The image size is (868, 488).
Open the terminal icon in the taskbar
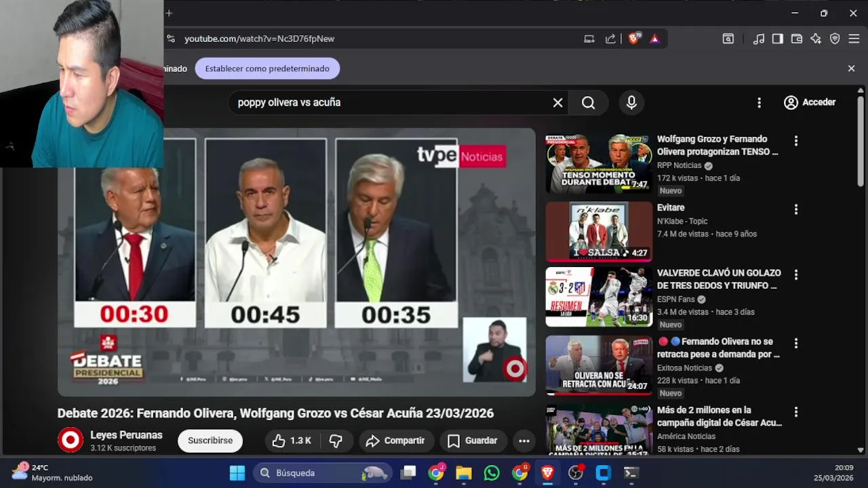[631, 473]
